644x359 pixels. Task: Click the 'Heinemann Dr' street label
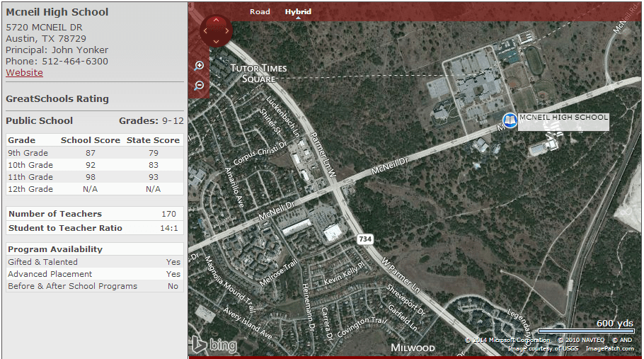[308, 307]
